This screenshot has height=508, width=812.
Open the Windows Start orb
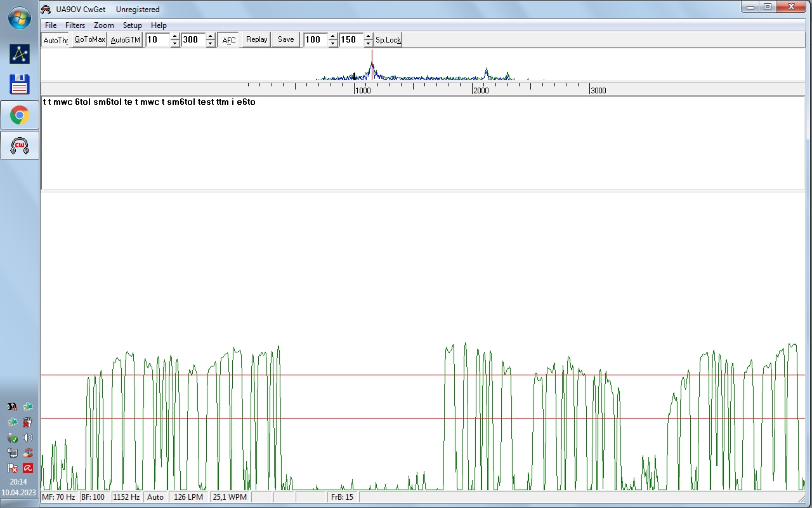pos(19,18)
